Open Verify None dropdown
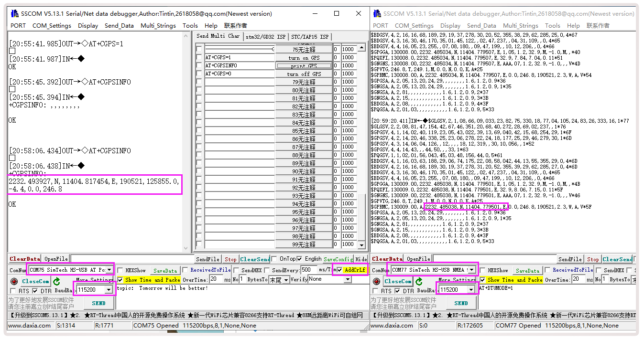 [348, 279]
